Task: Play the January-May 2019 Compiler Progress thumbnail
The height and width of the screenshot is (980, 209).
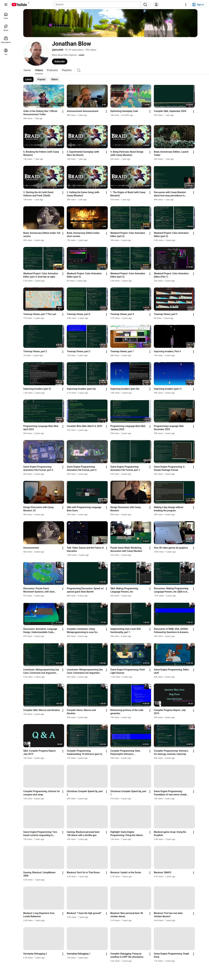Action: [174, 695]
